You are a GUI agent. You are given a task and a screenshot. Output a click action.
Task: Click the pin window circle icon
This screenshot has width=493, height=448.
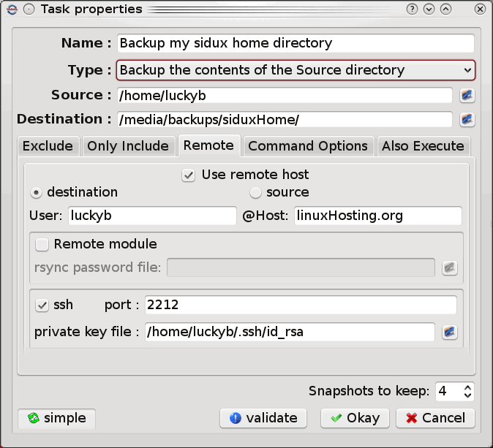coord(29,10)
